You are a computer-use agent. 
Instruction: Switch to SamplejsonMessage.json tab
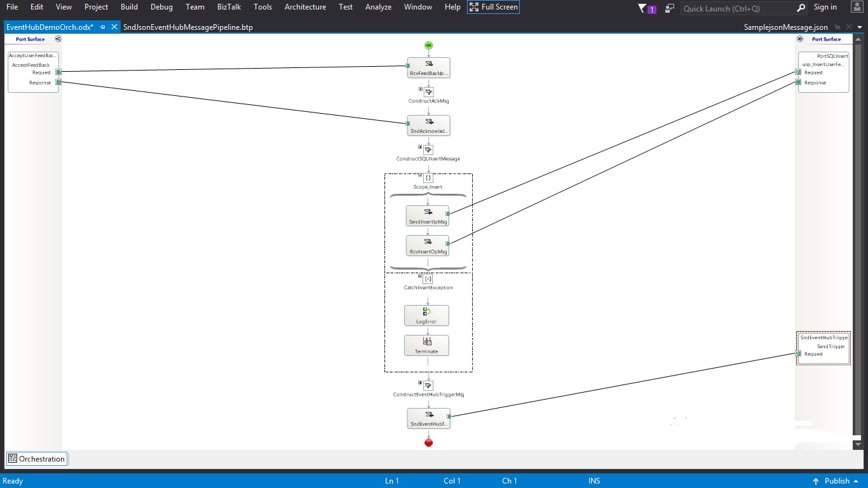tap(786, 27)
